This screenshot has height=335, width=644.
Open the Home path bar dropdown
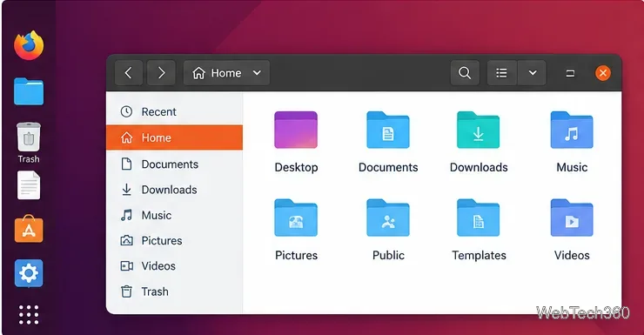click(227, 73)
